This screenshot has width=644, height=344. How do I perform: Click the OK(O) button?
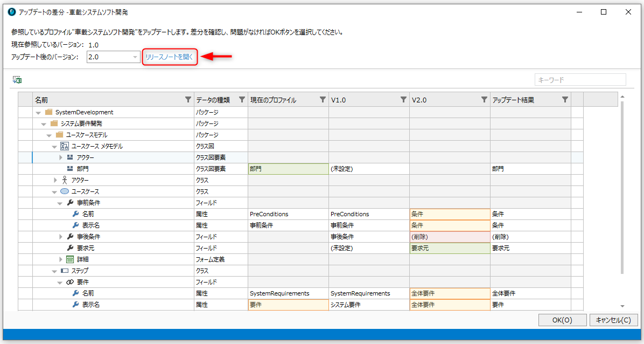pyautogui.click(x=562, y=320)
